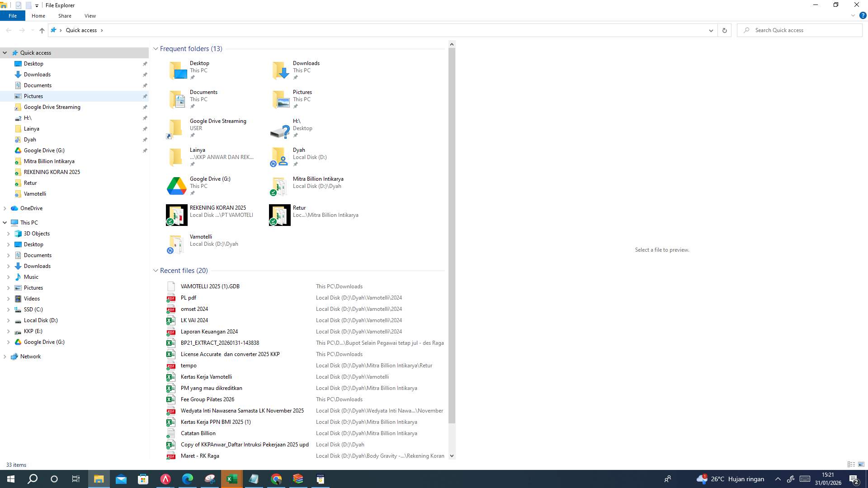The image size is (868, 488).
Task: Open WinRAR from the taskbar
Action: pos(297,479)
